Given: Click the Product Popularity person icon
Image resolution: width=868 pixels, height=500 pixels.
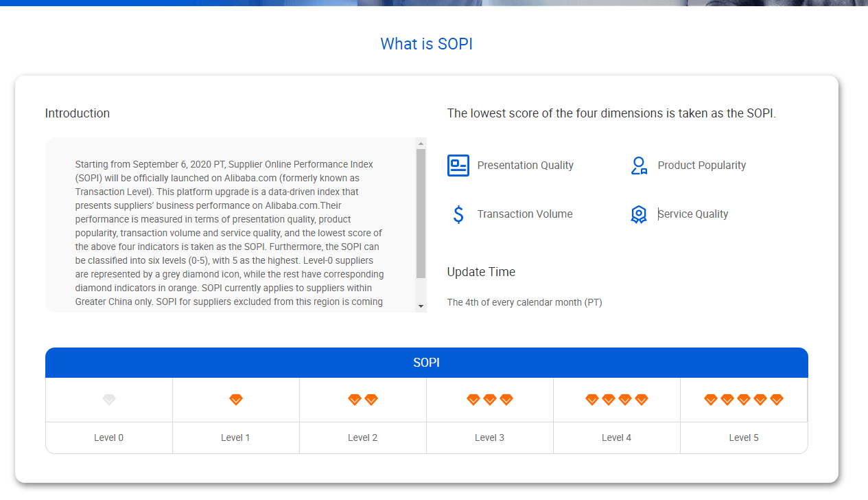Looking at the screenshot, I should point(639,165).
